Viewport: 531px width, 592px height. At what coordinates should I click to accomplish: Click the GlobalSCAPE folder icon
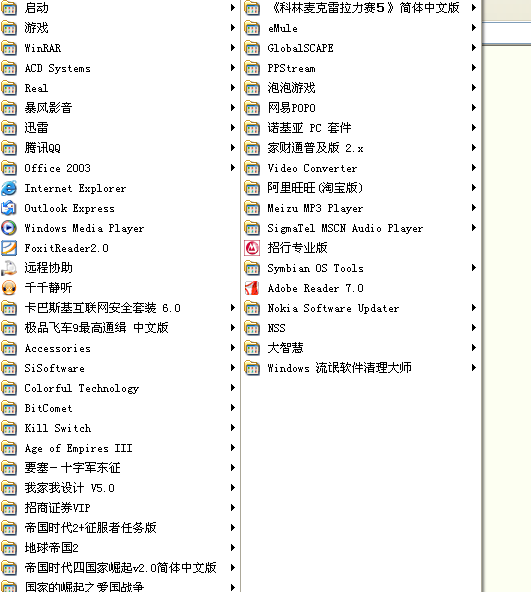pyautogui.click(x=252, y=48)
